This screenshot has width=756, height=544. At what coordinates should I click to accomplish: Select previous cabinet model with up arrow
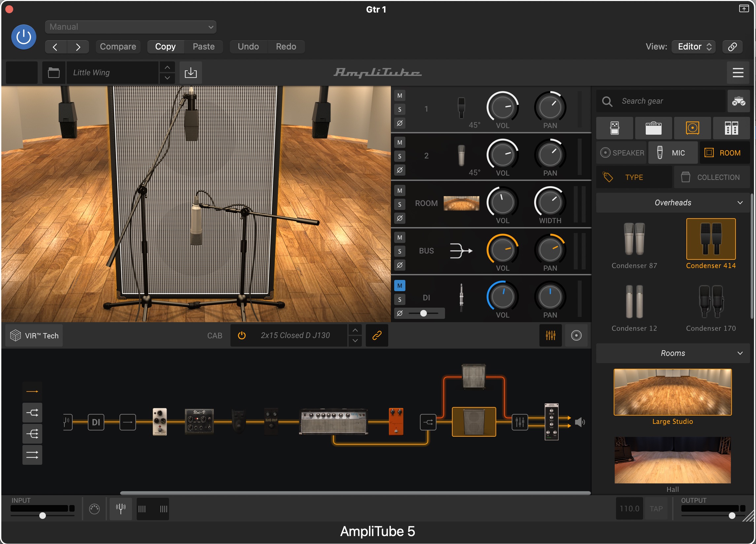[x=355, y=330]
